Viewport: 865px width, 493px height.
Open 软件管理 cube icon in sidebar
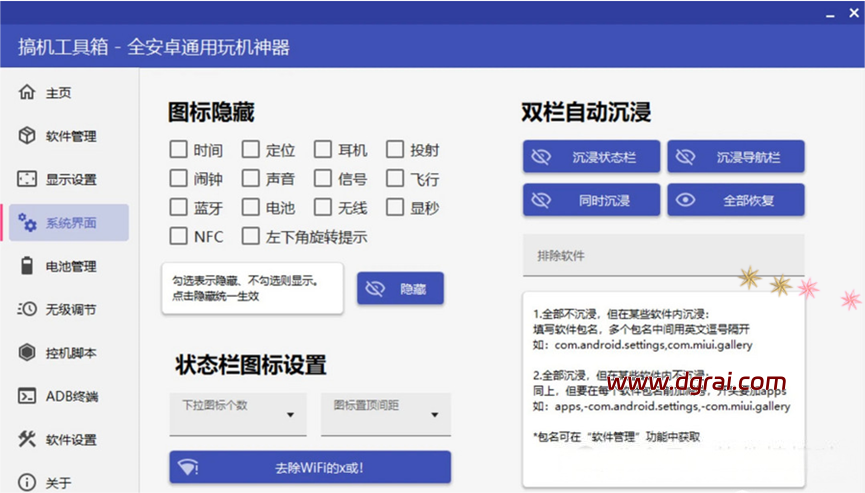point(27,136)
